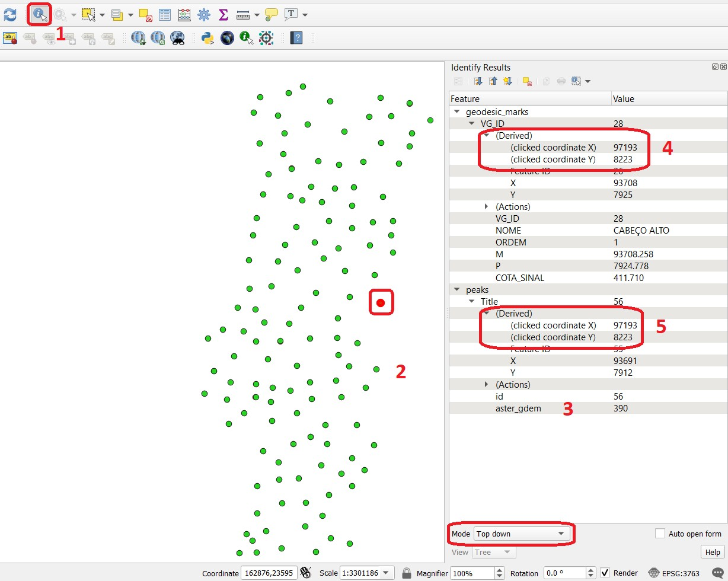Viewport: 728px width, 581px height.
Task: Click the Value column header
Action: click(669, 98)
